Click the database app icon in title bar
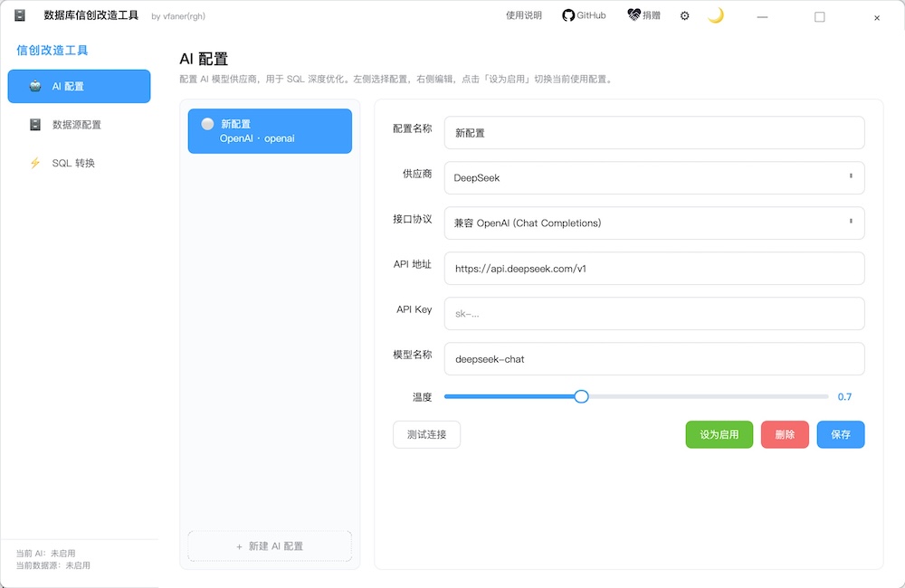The height and width of the screenshot is (588, 905). pos(20,15)
